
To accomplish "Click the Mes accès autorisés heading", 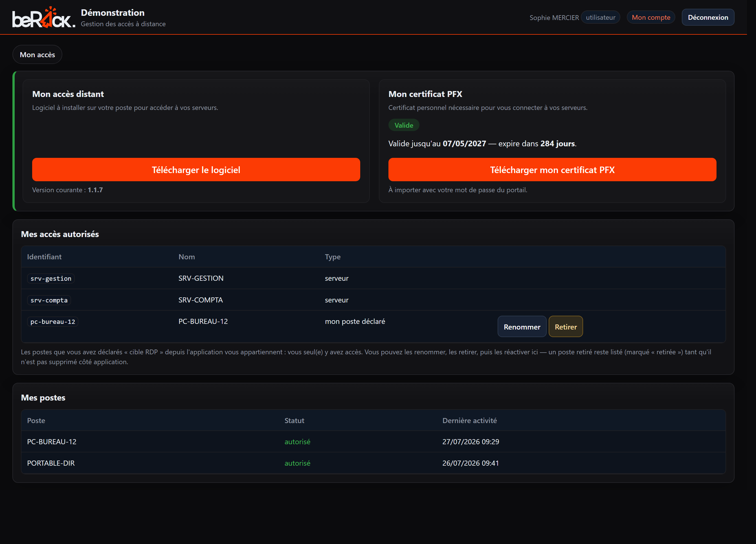I will tap(60, 234).
